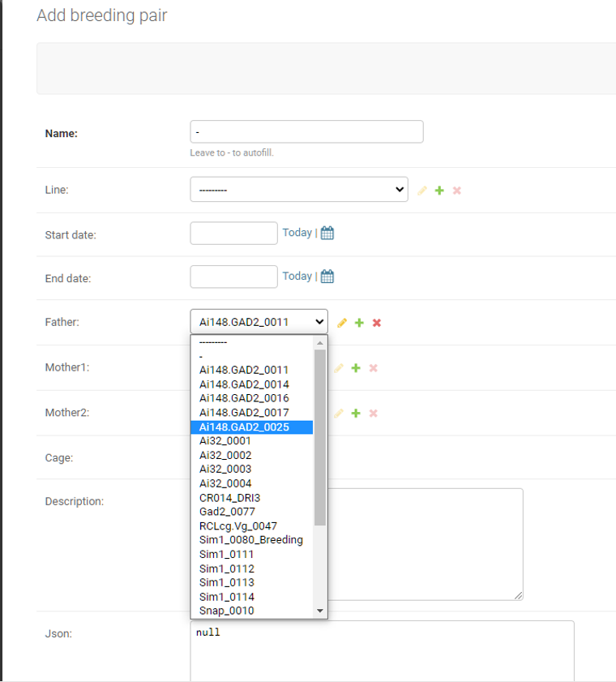Screen dimensions: 616x682
Task: Click the red delete icon next to Father
Action: pos(376,322)
